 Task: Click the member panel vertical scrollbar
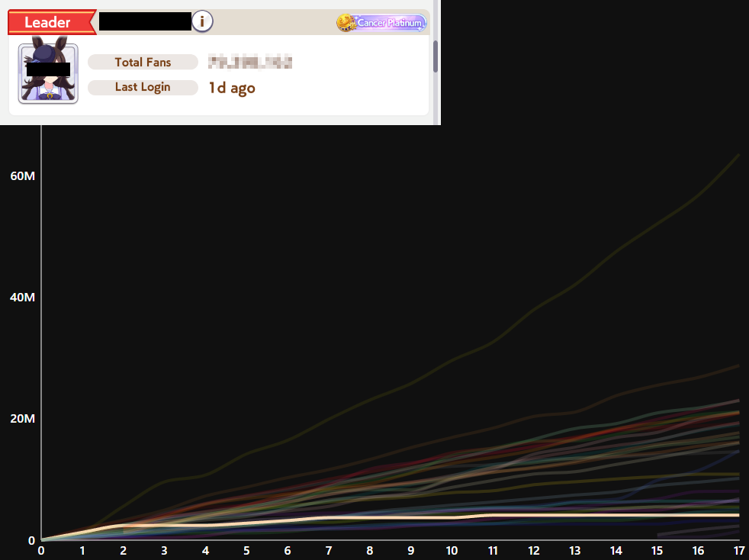(x=436, y=56)
